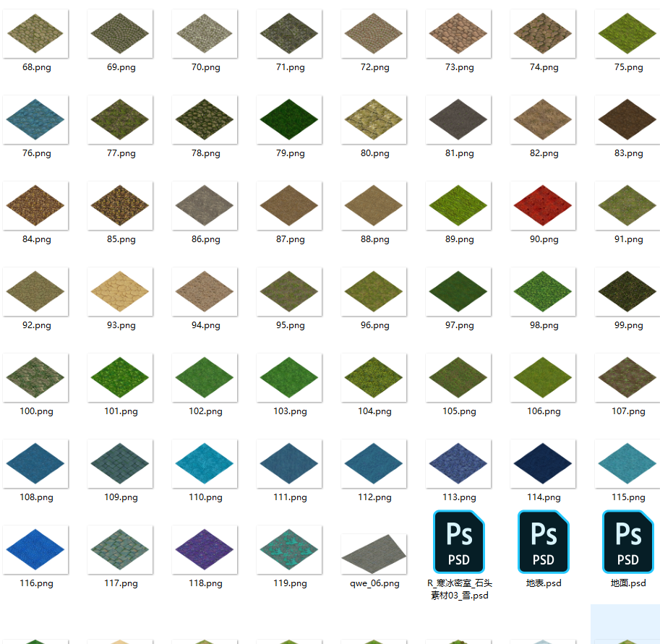Select the teal crystal tile 119.png

click(x=290, y=549)
